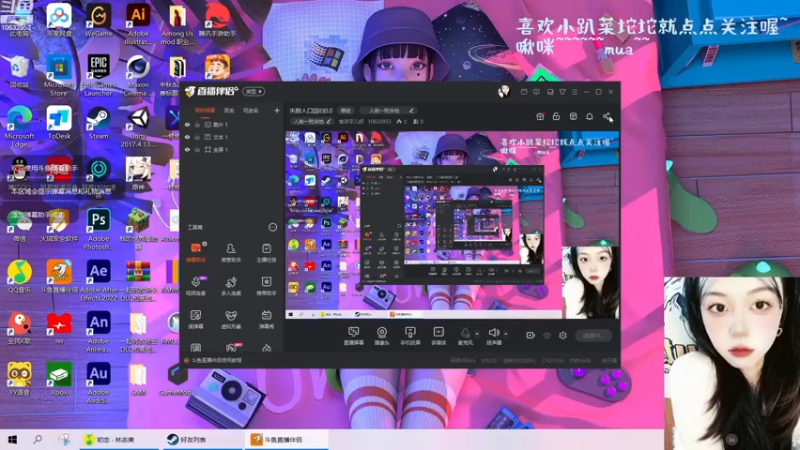The image size is (800, 450).
Task: Switch to the first orange scene tab
Action: coord(205,110)
